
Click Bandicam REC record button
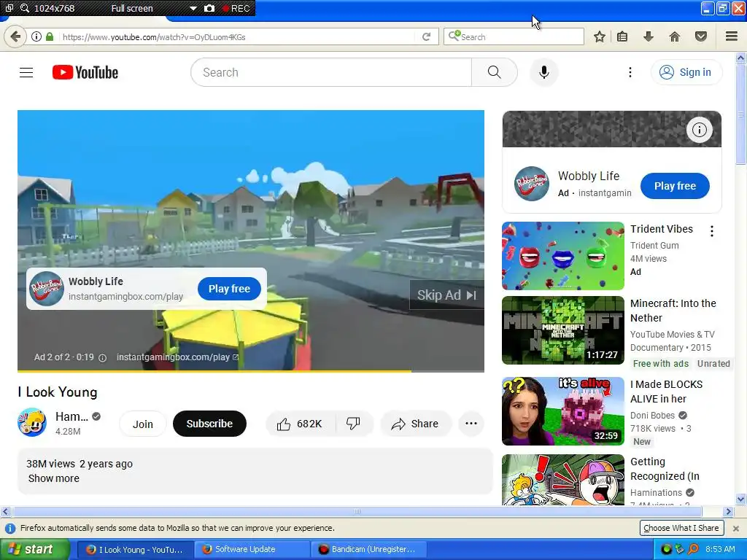click(236, 8)
